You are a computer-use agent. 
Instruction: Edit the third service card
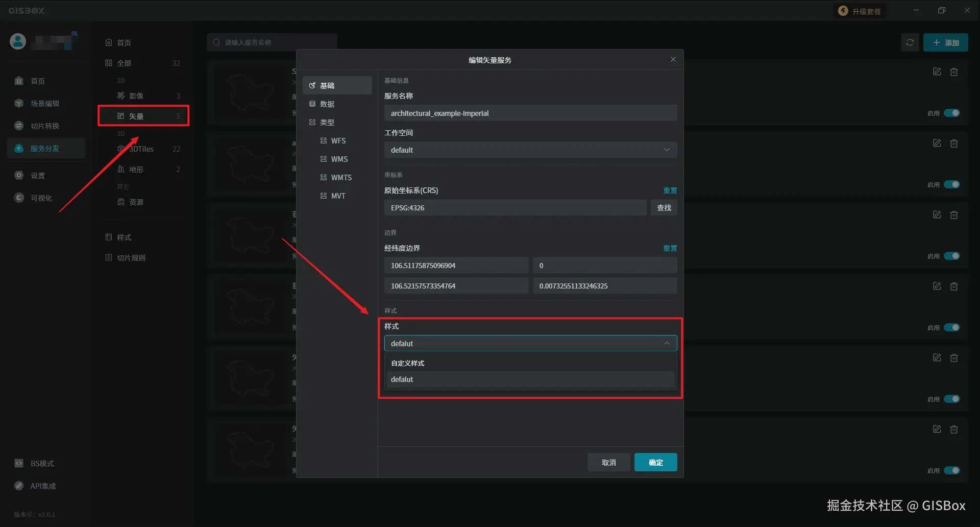click(937, 214)
